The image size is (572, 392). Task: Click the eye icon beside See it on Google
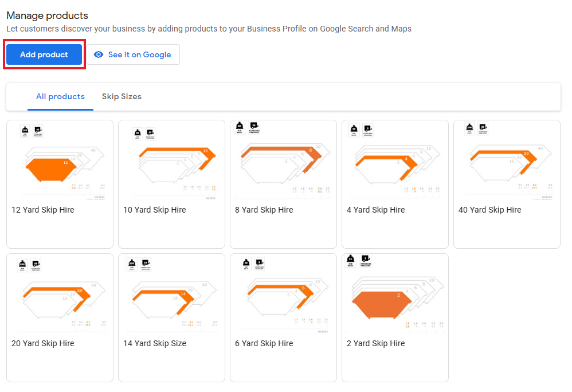pos(99,54)
